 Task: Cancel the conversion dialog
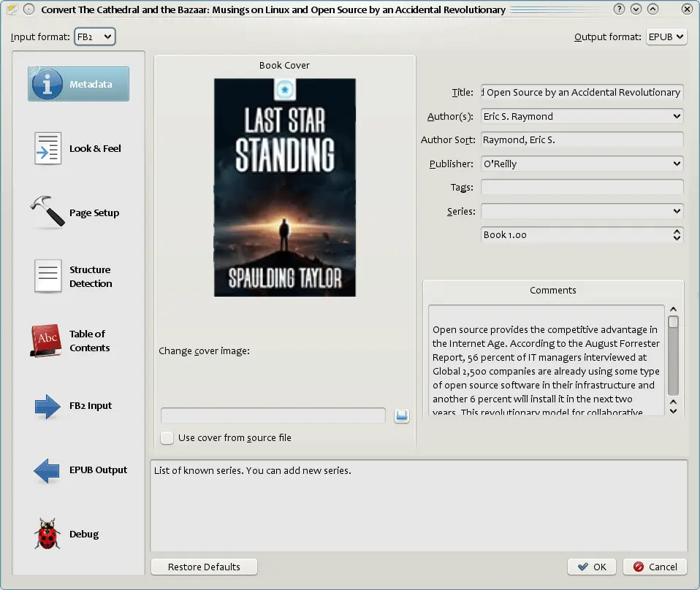tap(655, 567)
